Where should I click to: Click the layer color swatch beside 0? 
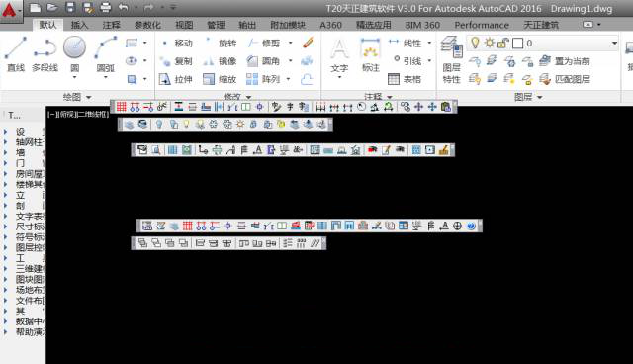pyautogui.click(x=518, y=44)
